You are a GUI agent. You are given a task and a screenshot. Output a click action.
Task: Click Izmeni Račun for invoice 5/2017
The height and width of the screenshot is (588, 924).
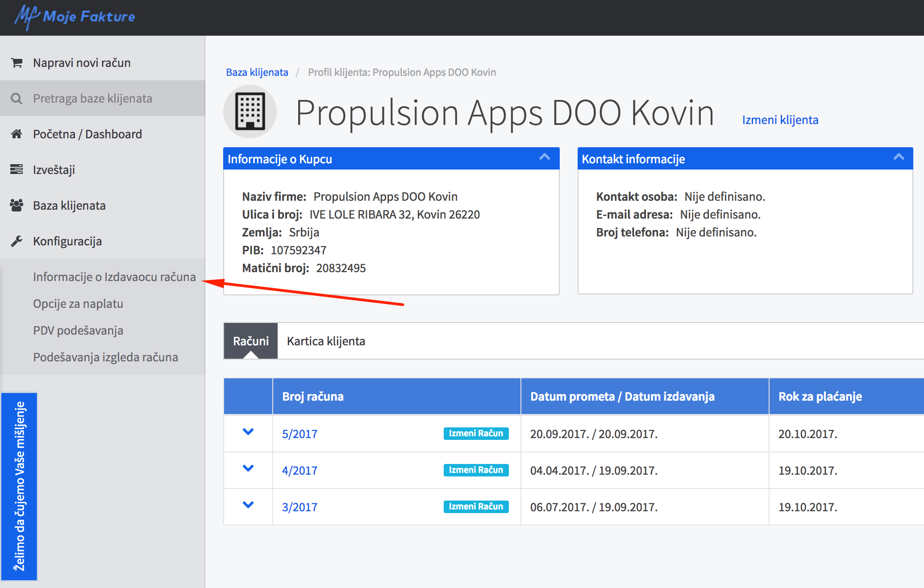pyautogui.click(x=476, y=434)
